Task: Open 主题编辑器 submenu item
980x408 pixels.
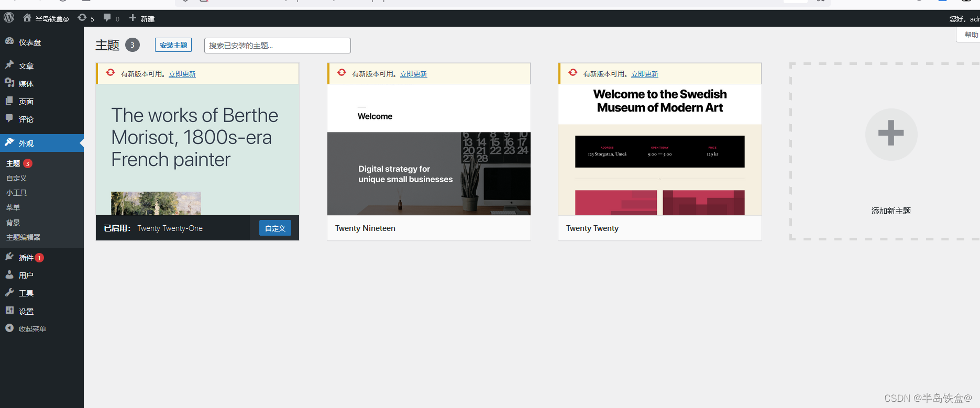Action: pos(23,237)
